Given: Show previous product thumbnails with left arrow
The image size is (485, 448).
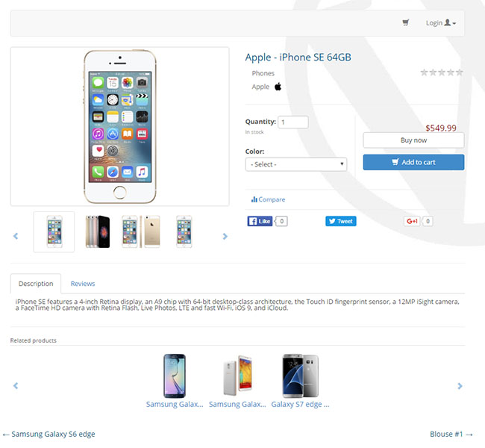Looking at the screenshot, I should tap(16, 236).
